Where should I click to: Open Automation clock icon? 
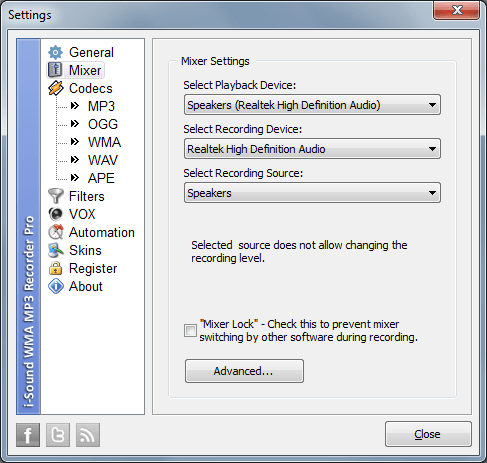pos(55,232)
